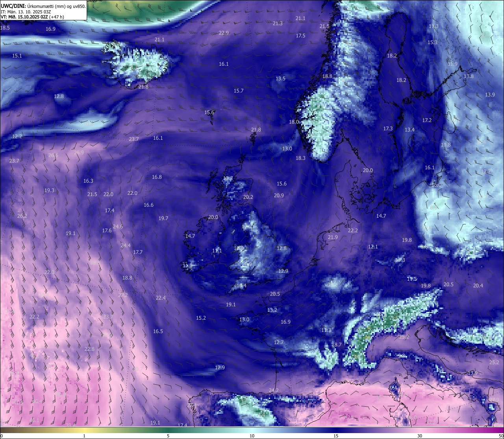This screenshot has height=439, width=504.
Task: Select the map value "17.6"
Action: pyautogui.click(x=107, y=231)
